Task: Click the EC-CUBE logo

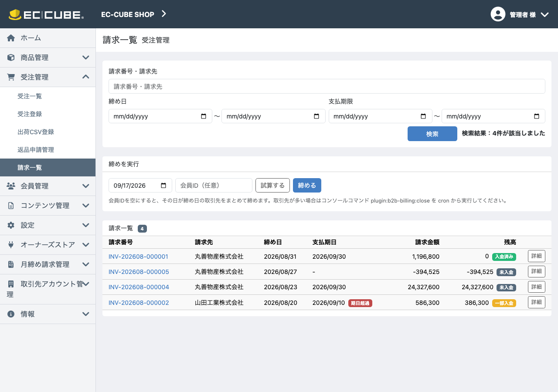Action: (46, 14)
